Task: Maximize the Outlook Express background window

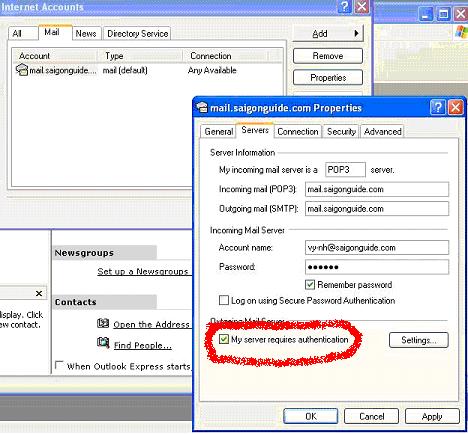Action: [x=443, y=14]
